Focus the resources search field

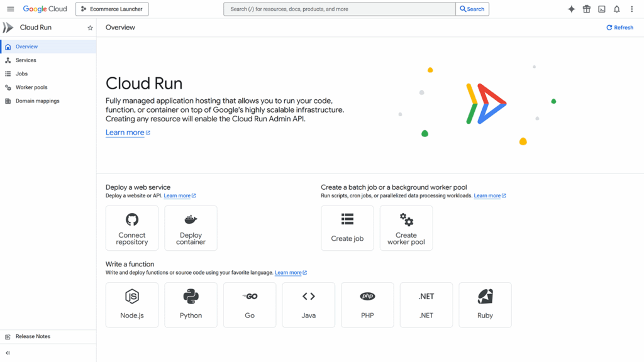point(339,9)
